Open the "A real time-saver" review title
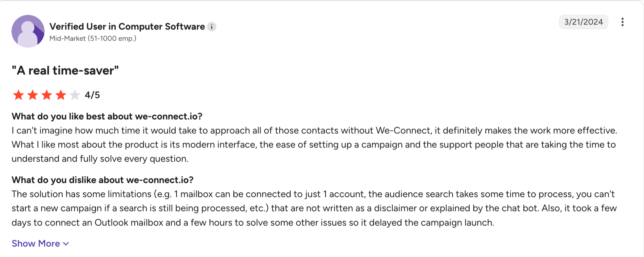 65,70
